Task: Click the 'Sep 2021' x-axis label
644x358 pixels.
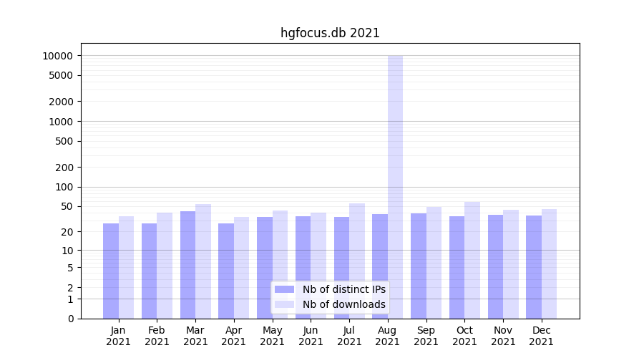Action: coord(426,336)
